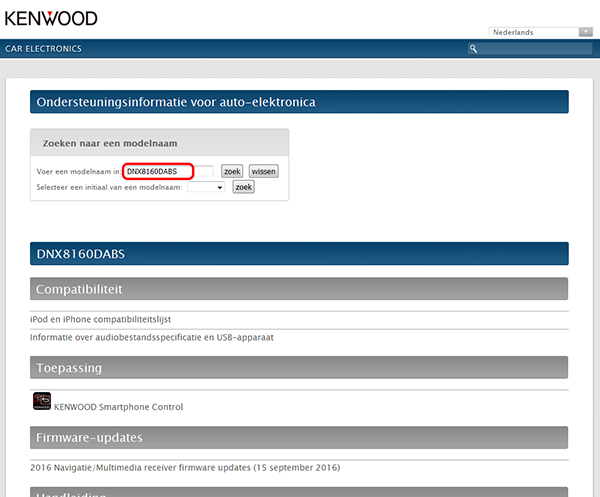
Task: Open the audiobestandsspecificatie en USB-apparaat link
Action: point(152,337)
